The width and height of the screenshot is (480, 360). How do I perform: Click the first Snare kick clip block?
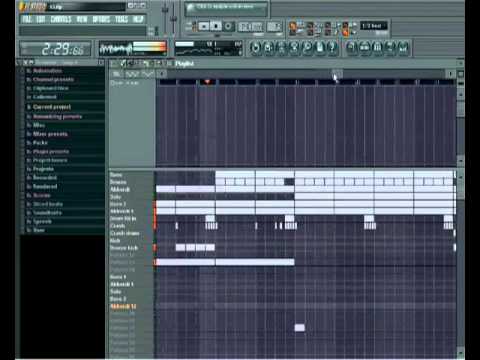[x=180, y=247]
